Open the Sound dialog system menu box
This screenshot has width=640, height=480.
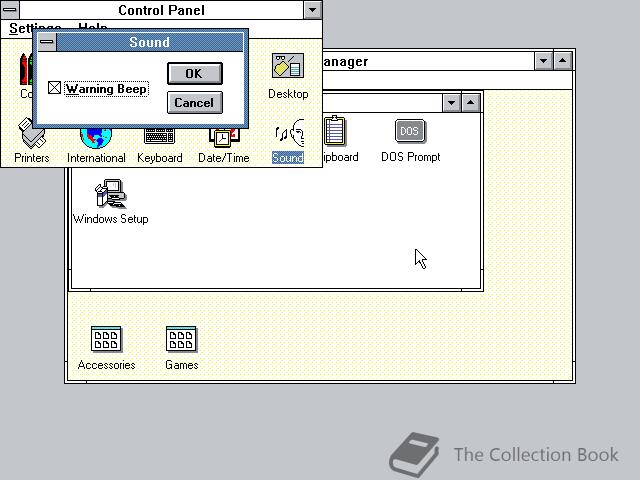pyautogui.click(x=47, y=42)
